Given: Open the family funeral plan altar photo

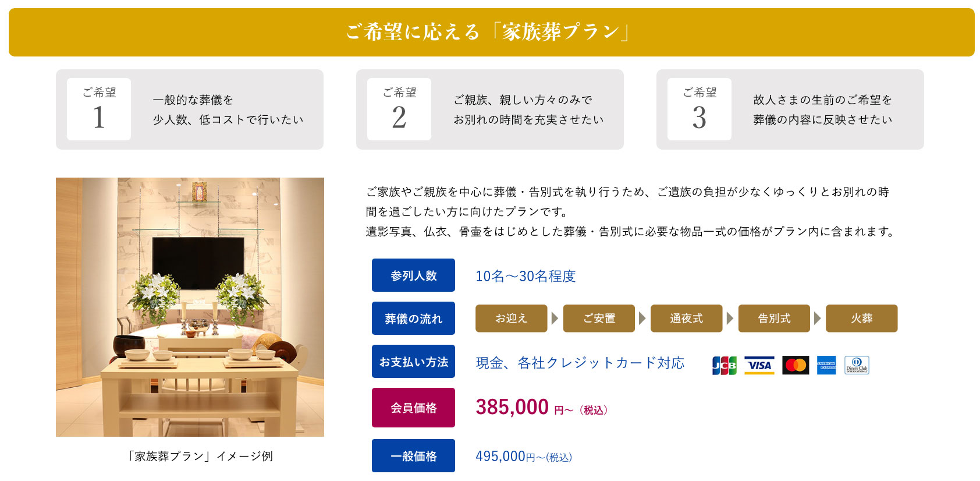Looking at the screenshot, I should coord(190,307).
